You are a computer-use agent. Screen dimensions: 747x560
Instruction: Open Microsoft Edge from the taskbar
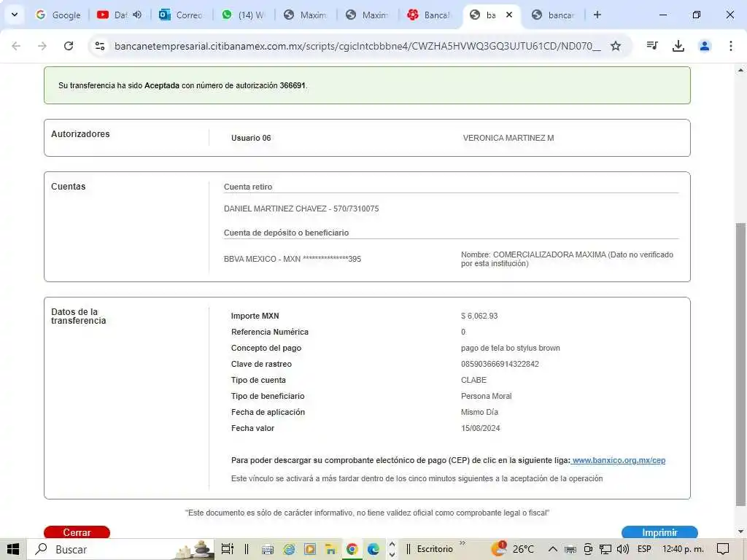click(x=373, y=549)
